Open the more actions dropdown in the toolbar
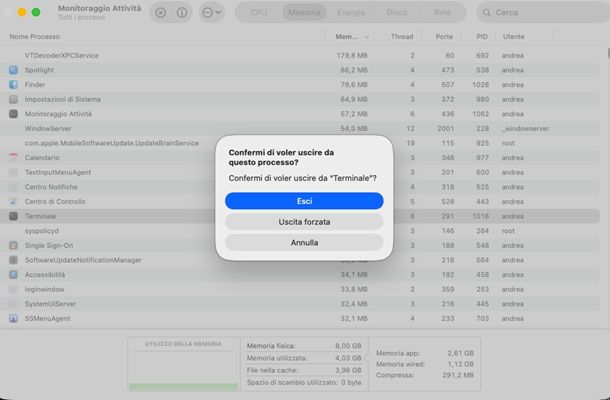This screenshot has height=400, width=610. click(211, 12)
